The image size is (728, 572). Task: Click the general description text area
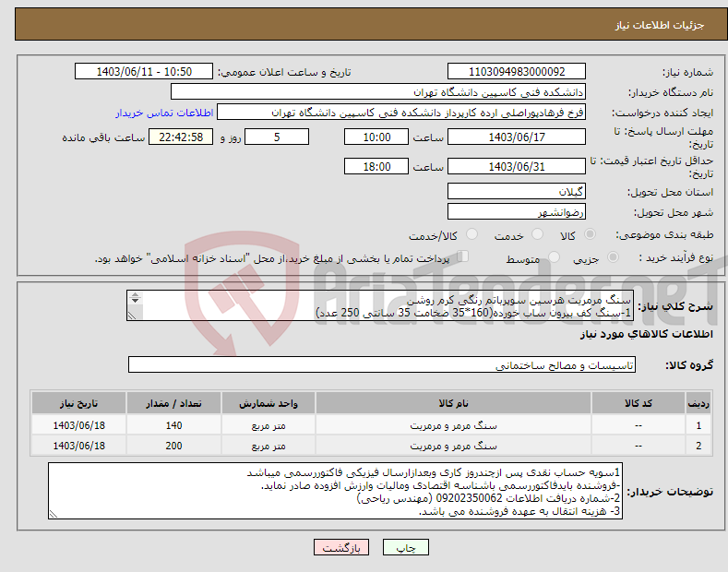click(379, 305)
